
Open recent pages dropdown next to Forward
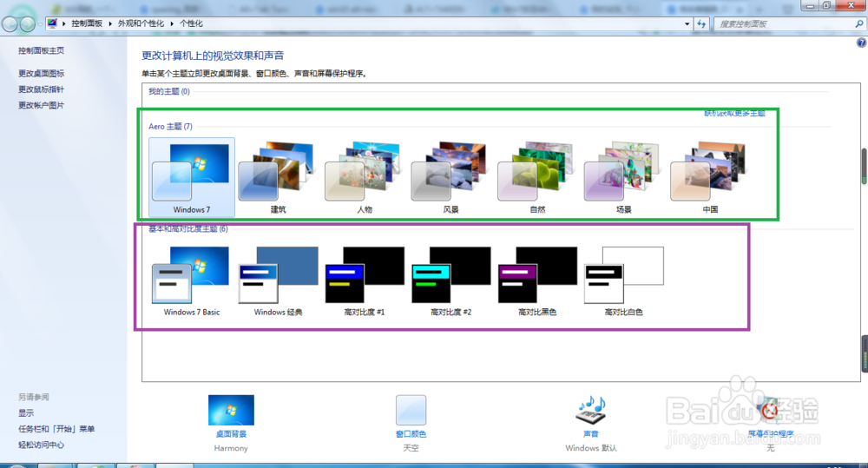(x=40, y=24)
